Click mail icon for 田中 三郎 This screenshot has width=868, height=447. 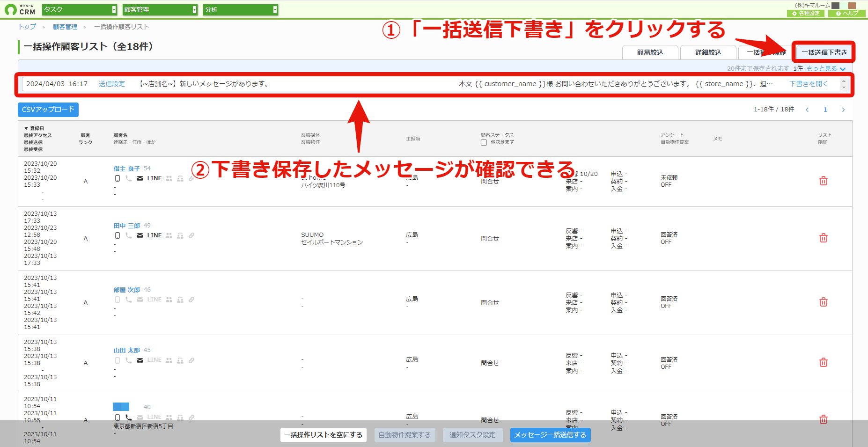click(x=140, y=235)
